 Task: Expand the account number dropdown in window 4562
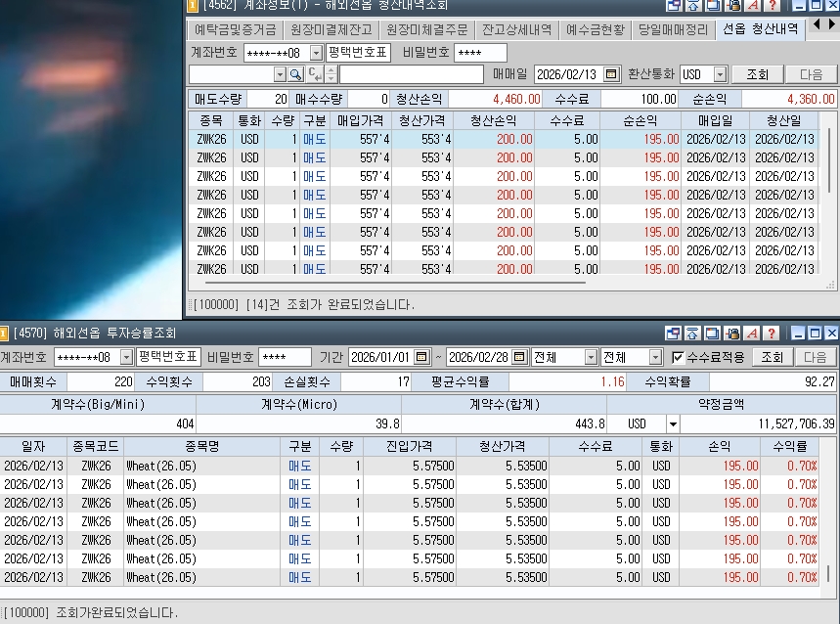tap(317, 53)
